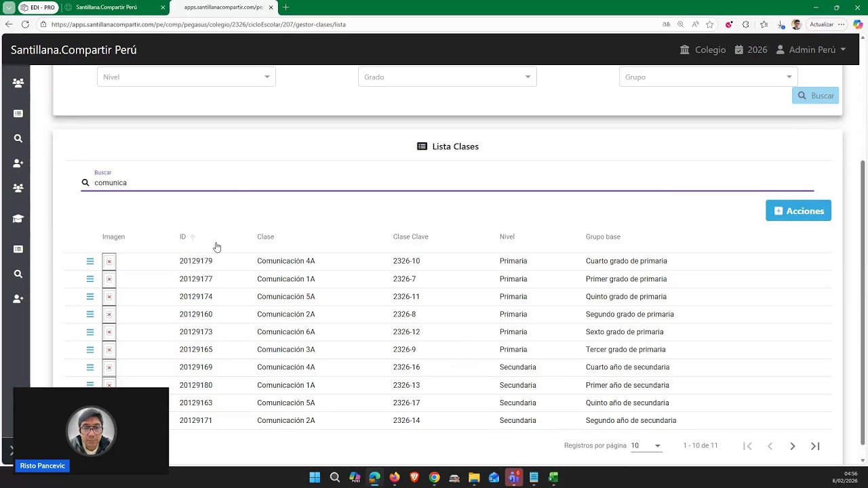Open Microsoft Teams from the taskbar
The width and height of the screenshot is (868, 488).
click(514, 477)
